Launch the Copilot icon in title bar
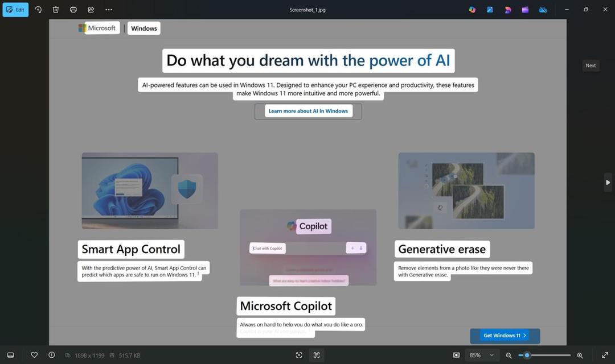The width and height of the screenshot is (615, 364). point(472,10)
